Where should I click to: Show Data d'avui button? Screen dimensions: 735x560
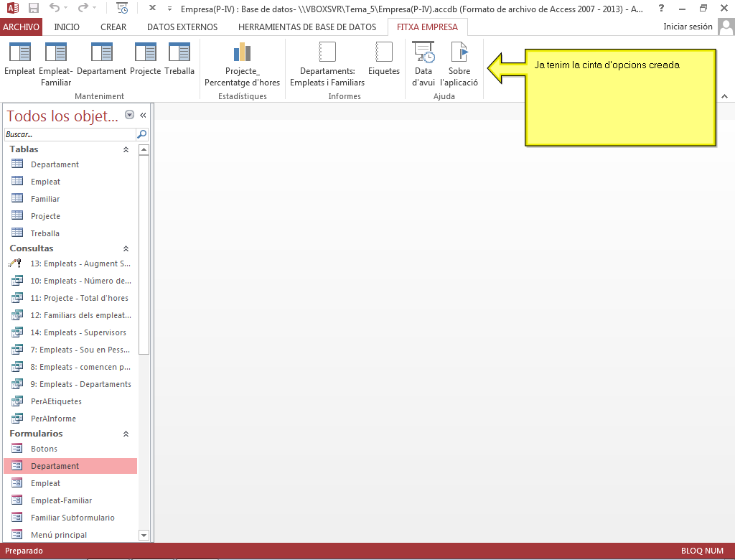pos(423,64)
